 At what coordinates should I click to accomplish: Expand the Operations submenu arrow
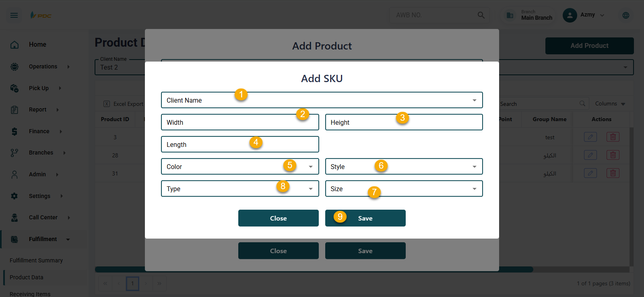[x=68, y=66]
